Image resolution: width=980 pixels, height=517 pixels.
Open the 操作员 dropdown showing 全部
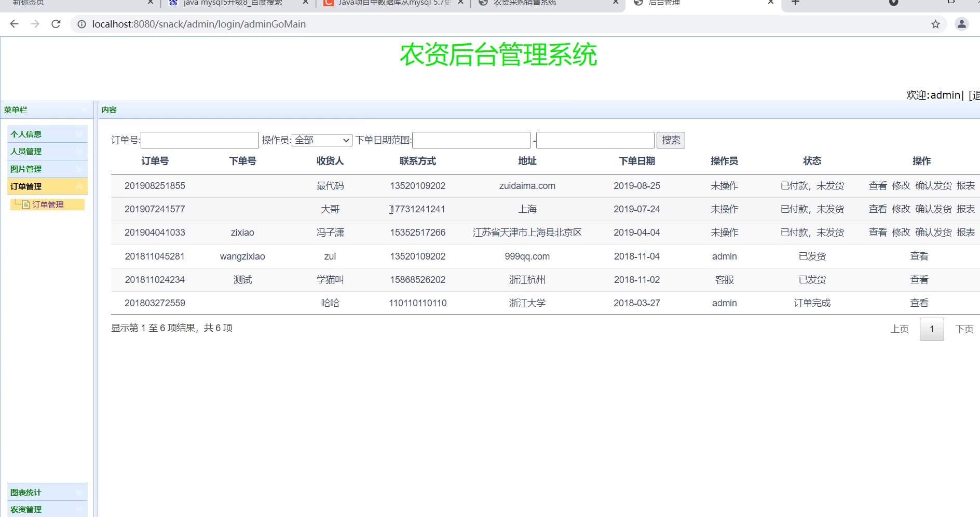[x=322, y=140]
